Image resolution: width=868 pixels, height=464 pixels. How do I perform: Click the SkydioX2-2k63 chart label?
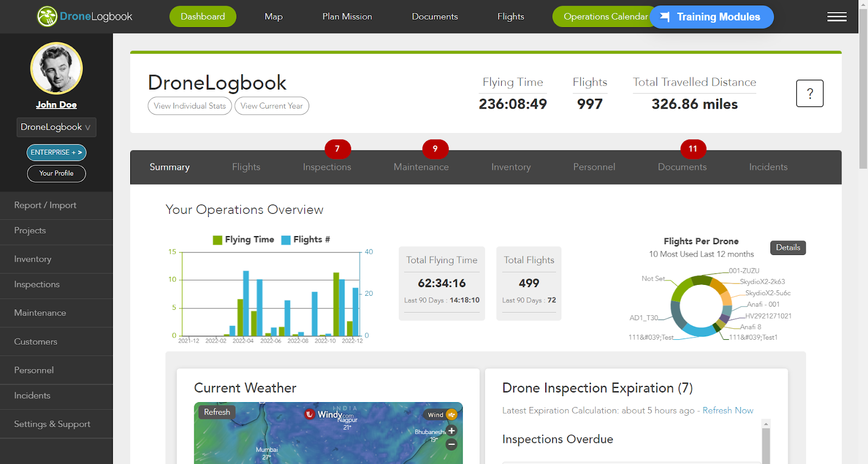point(762,282)
